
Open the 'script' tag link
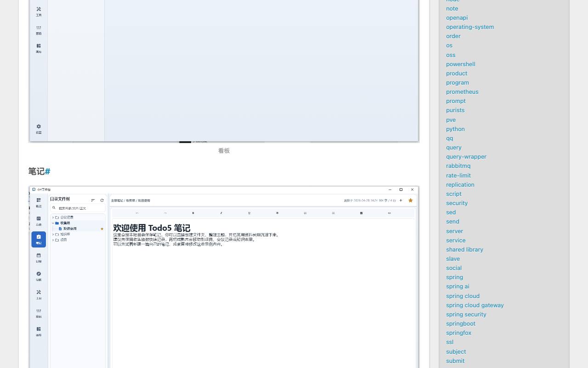click(453, 194)
